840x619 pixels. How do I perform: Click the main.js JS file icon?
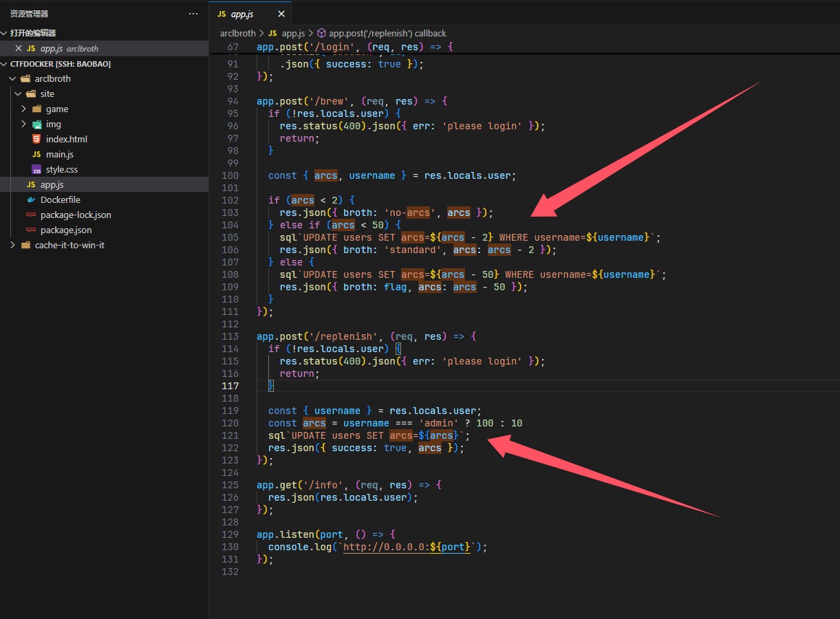tap(36, 155)
